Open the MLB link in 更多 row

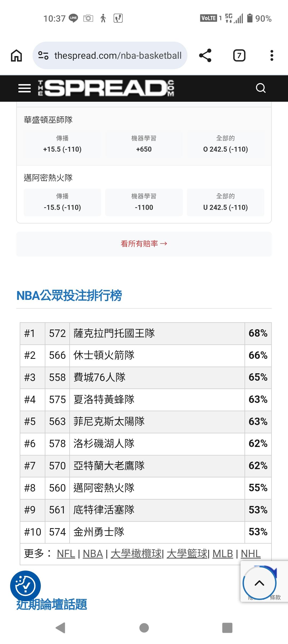pyautogui.click(x=223, y=554)
